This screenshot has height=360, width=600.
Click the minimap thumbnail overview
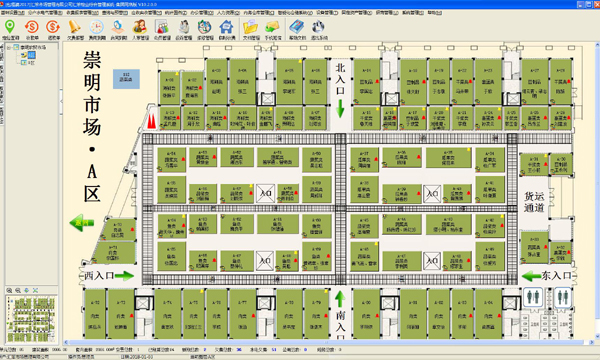[x=31, y=319]
